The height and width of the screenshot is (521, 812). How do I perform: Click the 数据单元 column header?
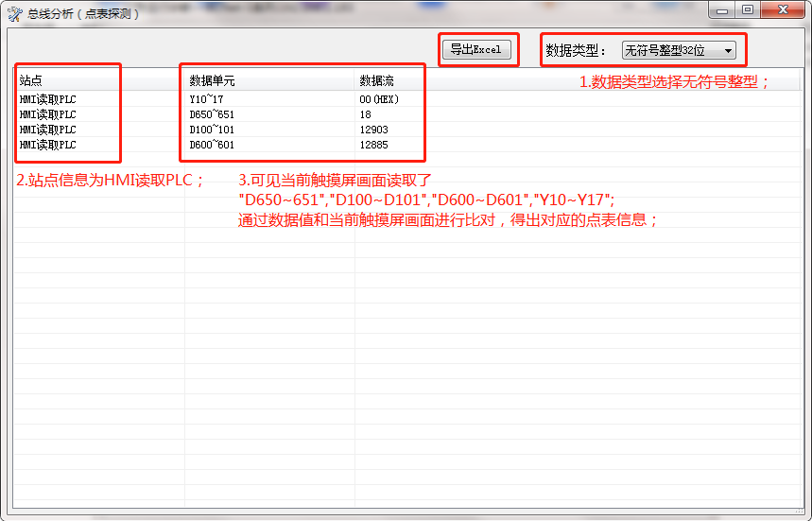[212, 81]
